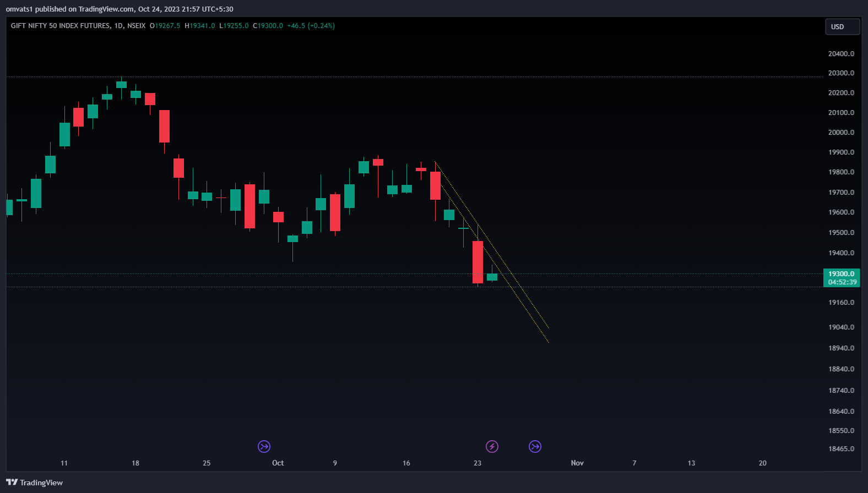The height and width of the screenshot is (493, 868).
Task: Click the 16 date label on the time axis
Action: 406,463
